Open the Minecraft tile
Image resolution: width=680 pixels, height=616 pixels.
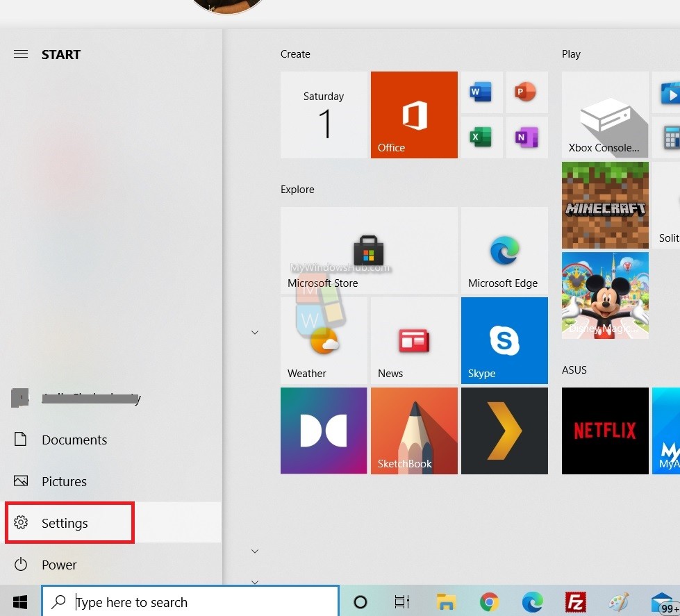605,205
